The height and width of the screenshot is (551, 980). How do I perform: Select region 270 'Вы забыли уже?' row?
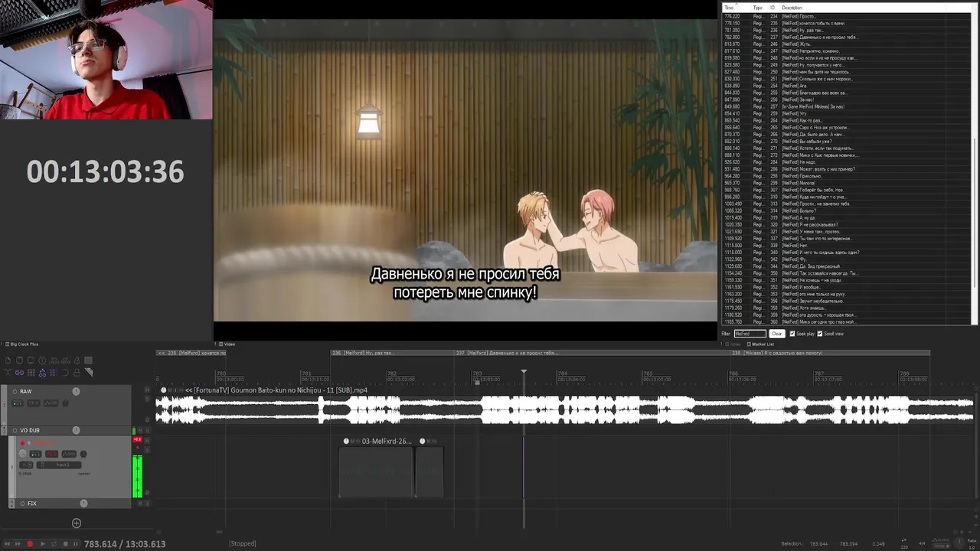click(846, 141)
